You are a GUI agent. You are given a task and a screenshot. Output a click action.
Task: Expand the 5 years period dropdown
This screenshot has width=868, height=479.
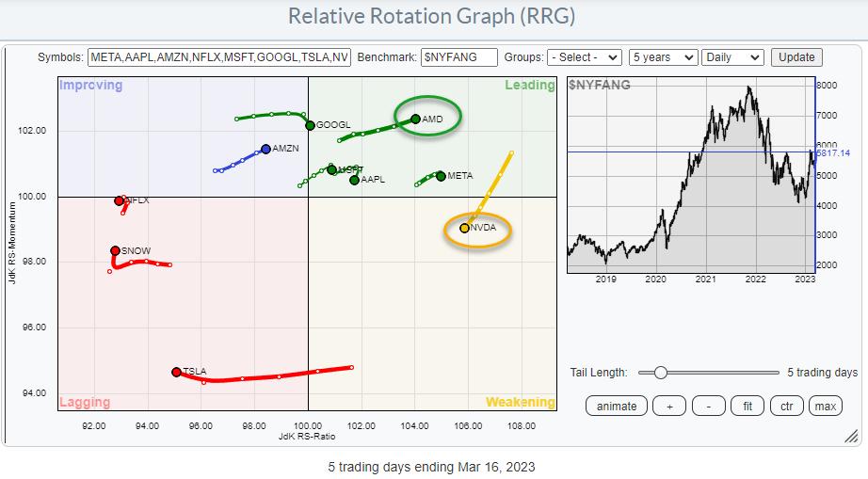click(x=663, y=57)
